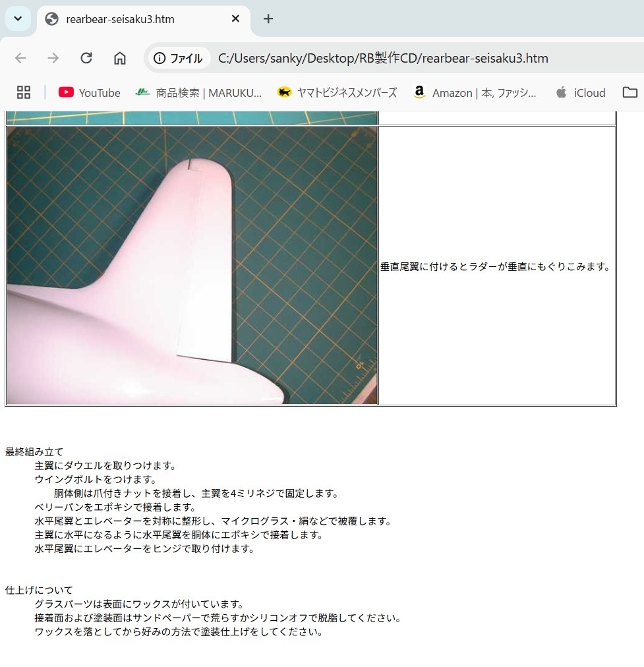
Task: Click the 仕上げについて heading
Action: [39, 590]
